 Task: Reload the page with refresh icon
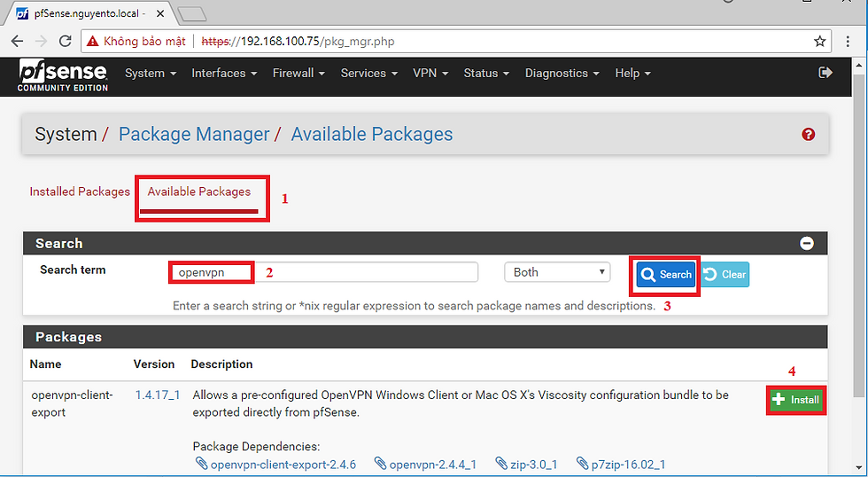coord(66,41)
